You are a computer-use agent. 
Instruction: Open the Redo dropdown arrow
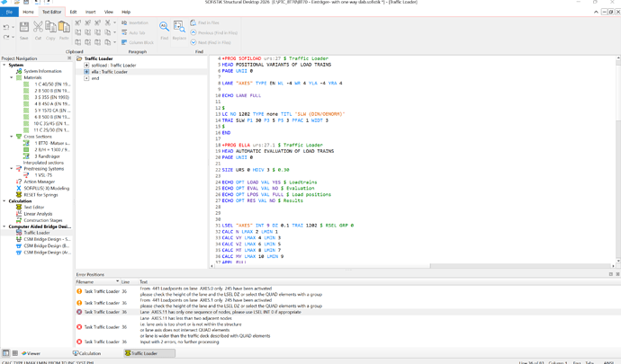(x=13, y=37)
